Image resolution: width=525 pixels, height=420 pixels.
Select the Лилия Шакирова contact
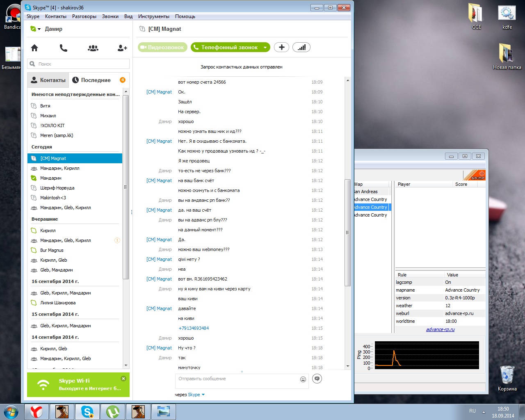pyautogui.click(x=75, y=303)
